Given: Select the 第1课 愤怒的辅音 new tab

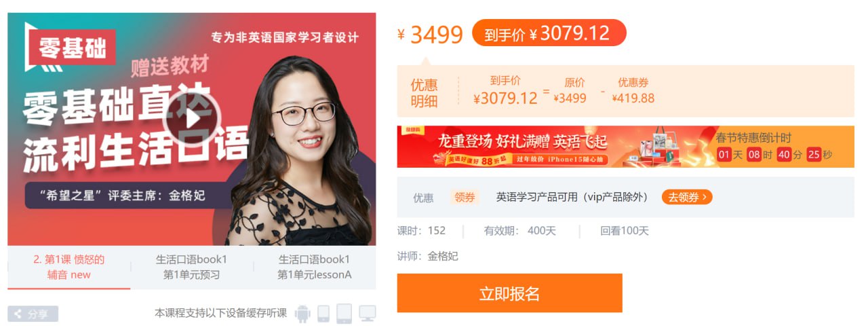Looking at the screenshot, I should [x=69, y=268].
